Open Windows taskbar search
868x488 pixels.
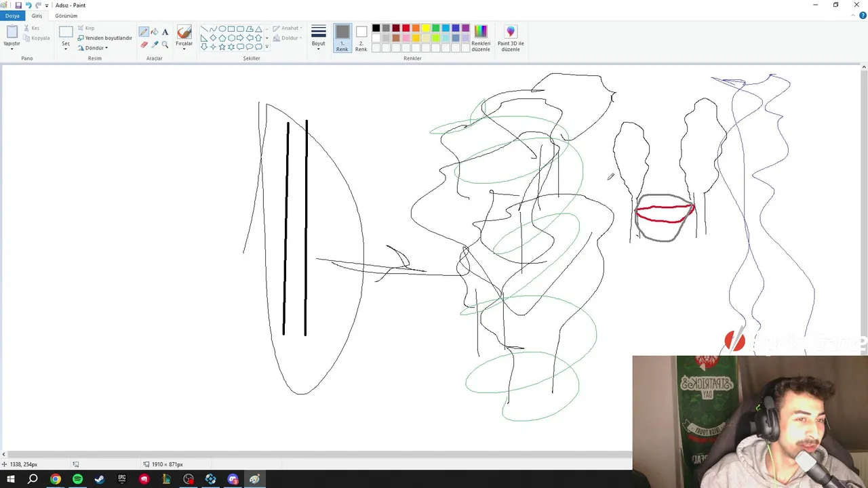point(33,479)
